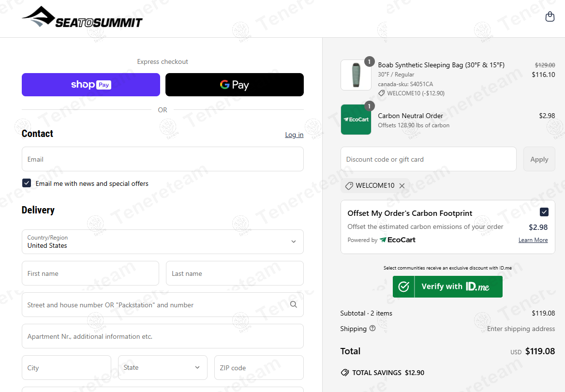
Task: Click the Boab sleeping bag product image
Action: 356,75
